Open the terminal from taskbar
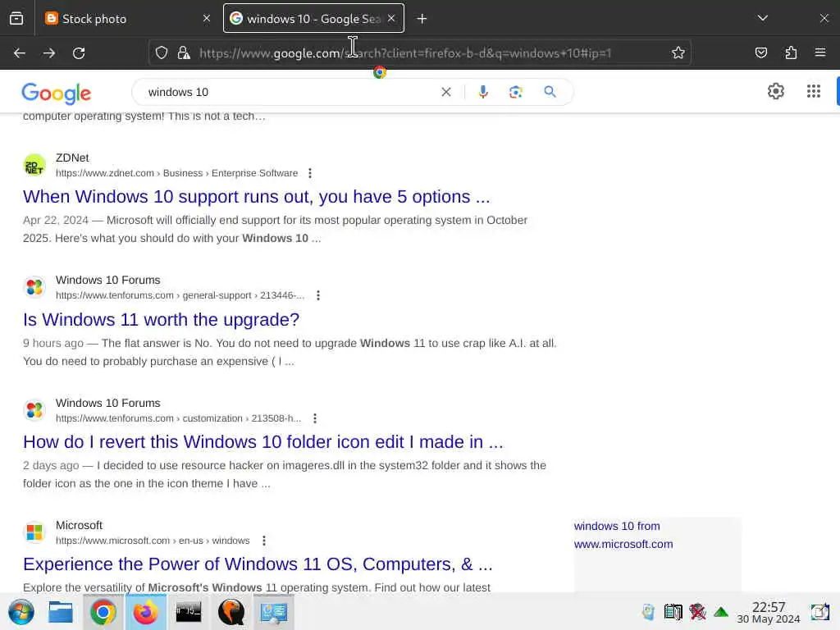 click(189, 612)
